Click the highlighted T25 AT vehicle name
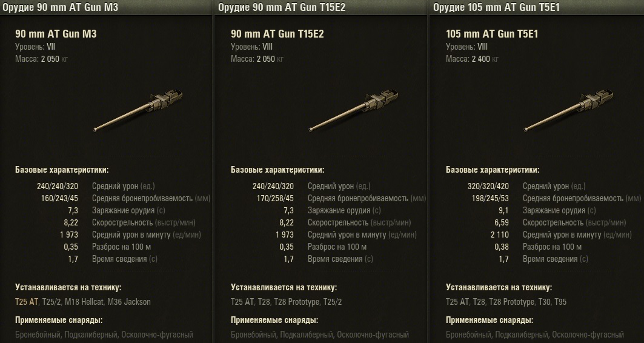644x343 pixels. [x=27, y=302]
